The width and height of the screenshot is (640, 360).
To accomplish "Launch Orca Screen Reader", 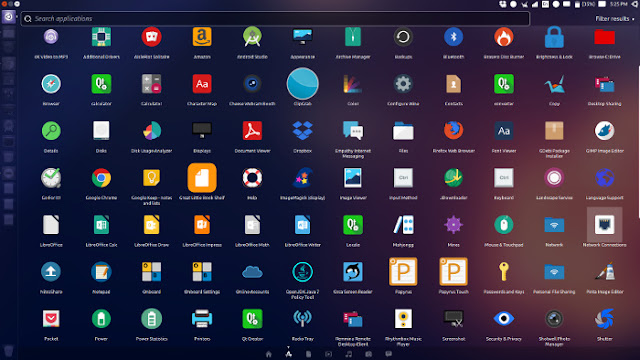I will click(353, 272).
